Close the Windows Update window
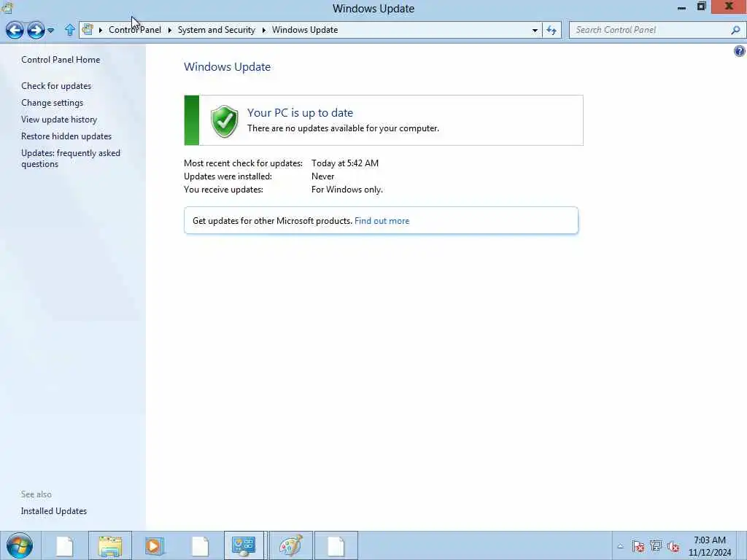The image size is (747, 560). [729, 7]
